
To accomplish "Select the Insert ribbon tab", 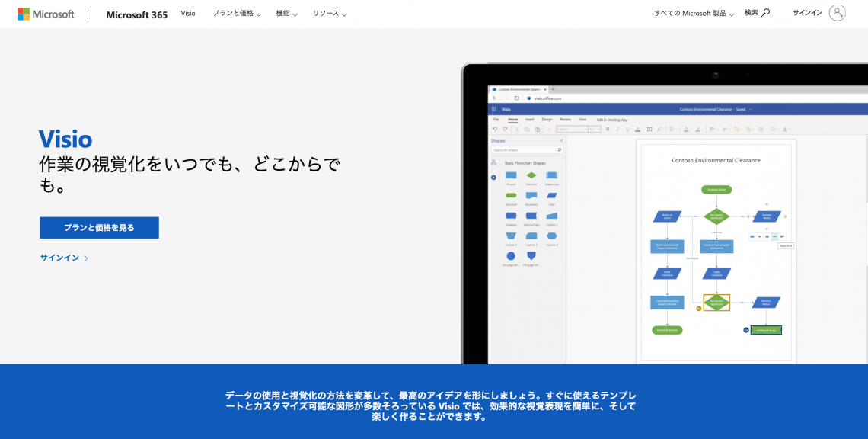I will point(530,119).
